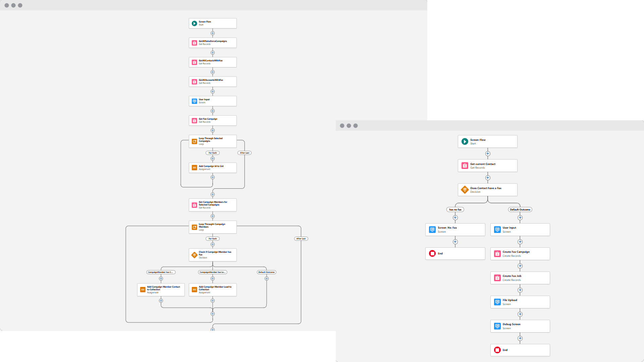Click the End icon below Debug Screen
The image size is (644, 362).
(497, 350)
